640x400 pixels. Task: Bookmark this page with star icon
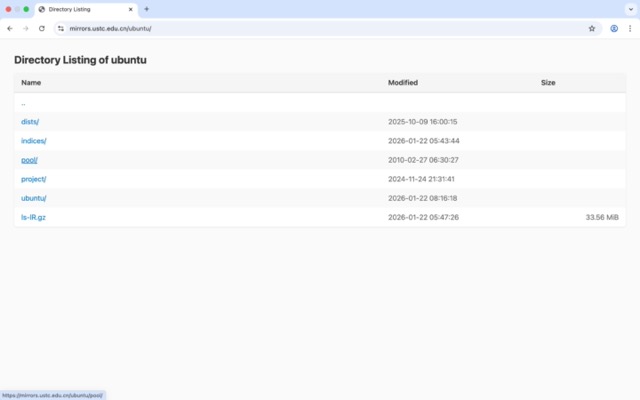pyautogui.click(x=592, y=29)
